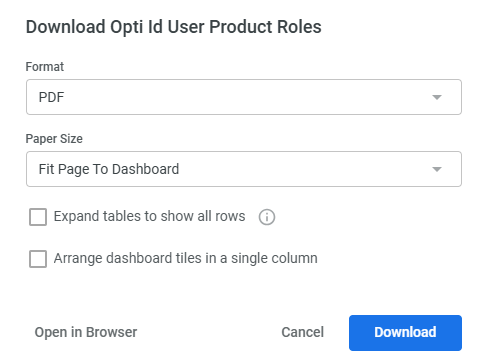Click the blue Download button
Image resolution: width=484 pixels, height=361 pixels.
(405, 333)
